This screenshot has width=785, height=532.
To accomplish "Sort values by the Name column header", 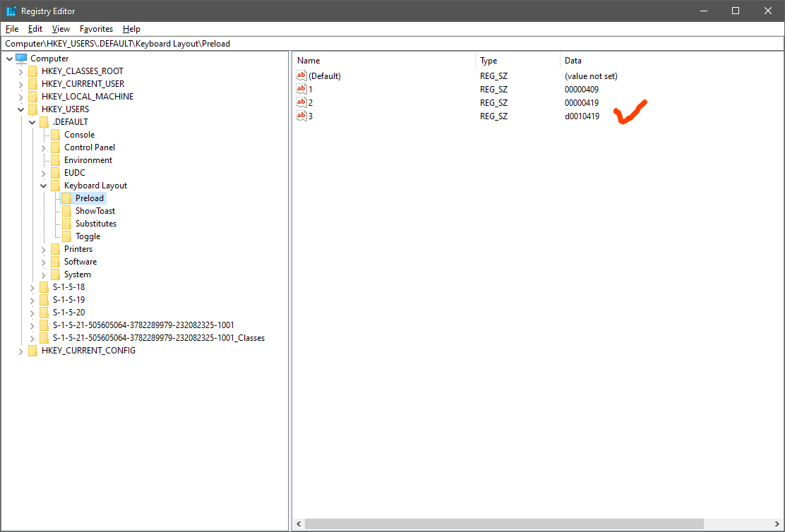I will pos(384,61).
